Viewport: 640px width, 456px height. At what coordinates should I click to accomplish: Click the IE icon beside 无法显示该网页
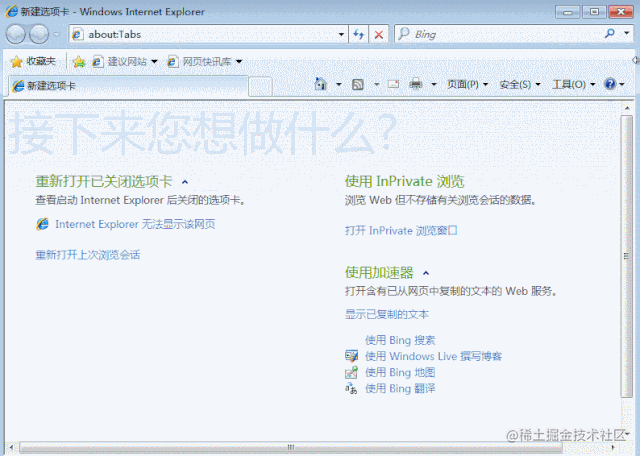42,224
